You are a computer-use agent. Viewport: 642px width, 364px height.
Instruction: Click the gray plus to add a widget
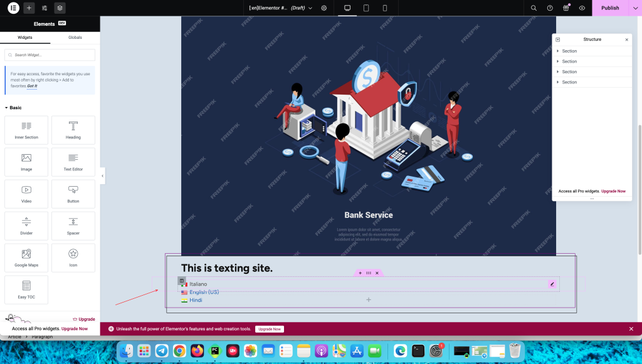[x=369, y=300]
